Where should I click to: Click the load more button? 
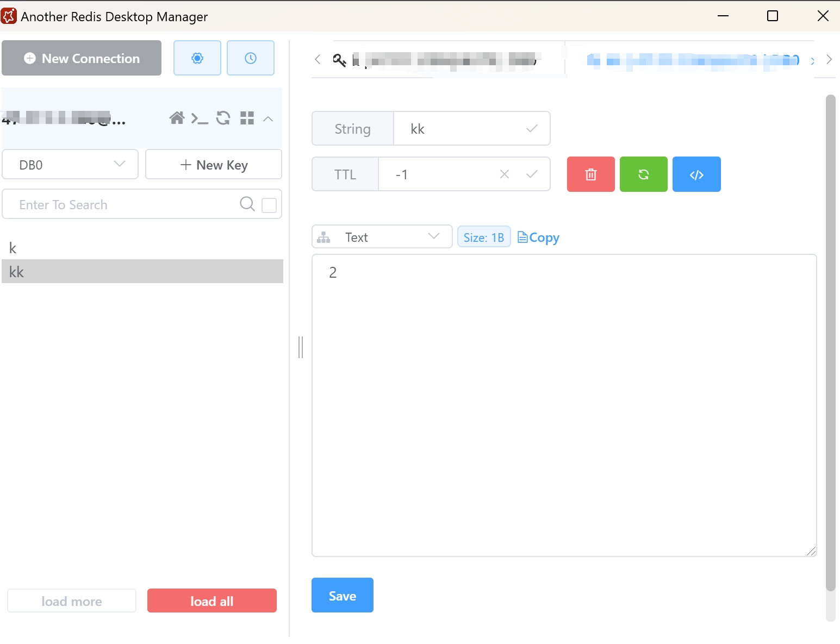[x=72, y=601]
